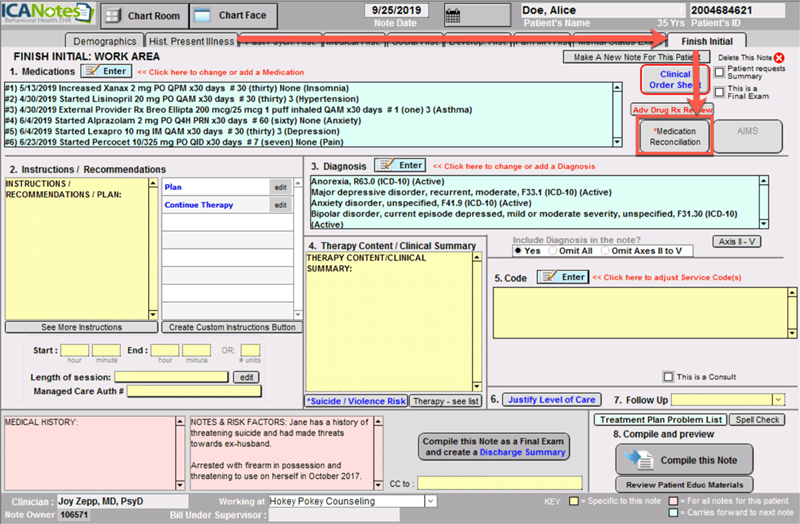Image resolution: width=800 pixels, height=524 pixels.
Task: Click the Compile this Note document icon
Action: point(625,459)
